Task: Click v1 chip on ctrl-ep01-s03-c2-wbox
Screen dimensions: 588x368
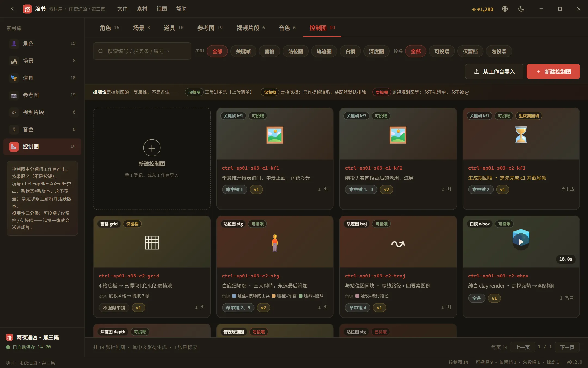Action: (494, 298)
